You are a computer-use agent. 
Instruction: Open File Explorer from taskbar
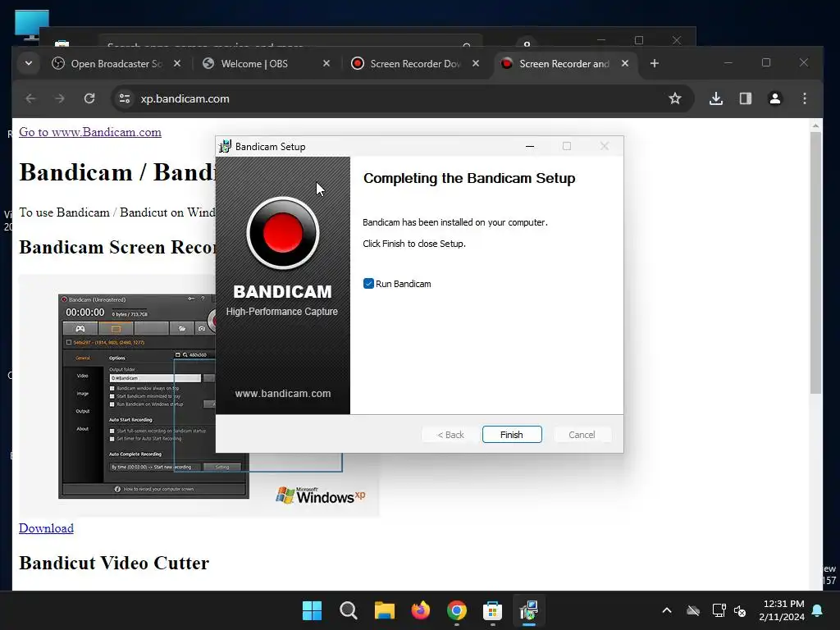pos(384,610)
